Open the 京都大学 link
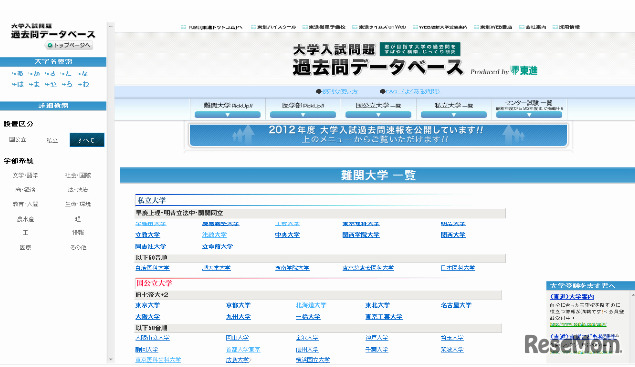635x367 pixels. [x=238, y=305]
